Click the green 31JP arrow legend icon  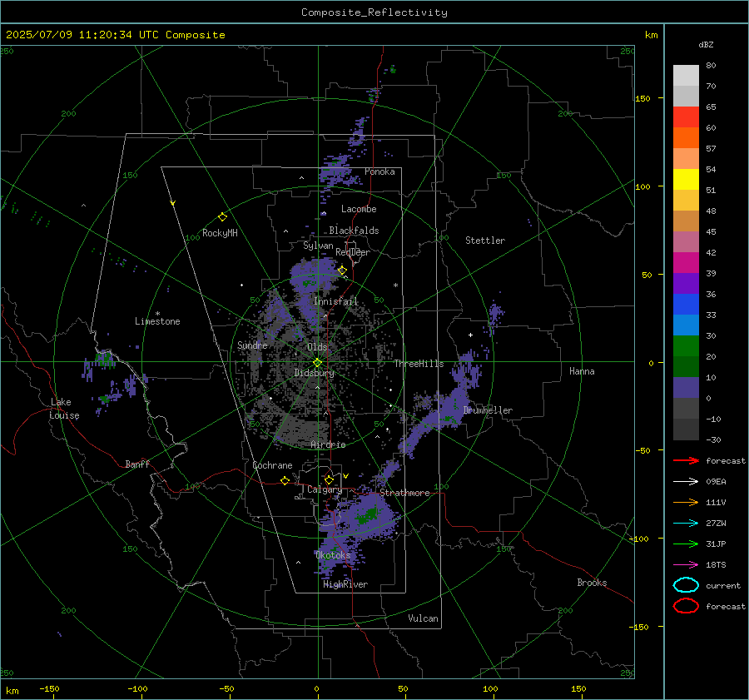tap(686, 544)
